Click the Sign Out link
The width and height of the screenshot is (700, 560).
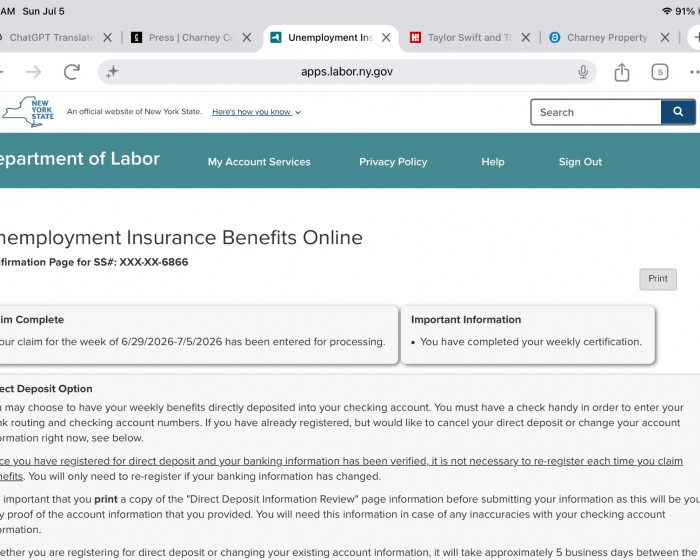coord(580,162)
